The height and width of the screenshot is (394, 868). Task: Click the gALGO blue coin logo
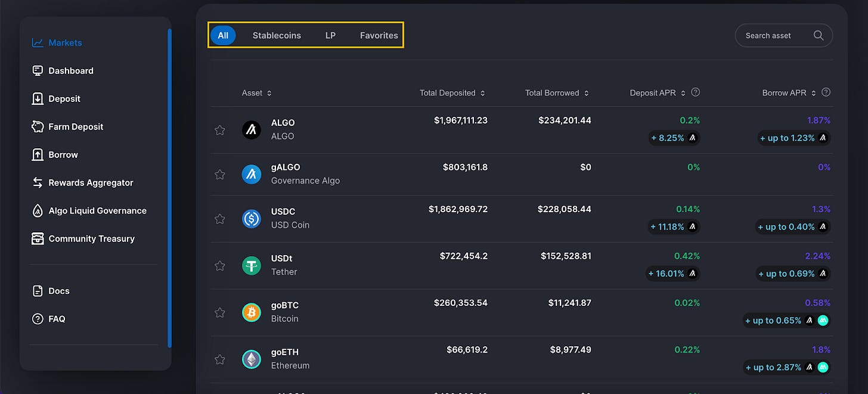click(x=252, y=174)
